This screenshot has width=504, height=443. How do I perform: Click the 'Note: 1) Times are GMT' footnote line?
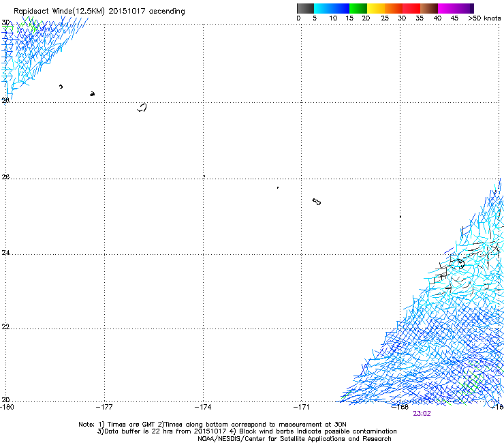point(212,425)
